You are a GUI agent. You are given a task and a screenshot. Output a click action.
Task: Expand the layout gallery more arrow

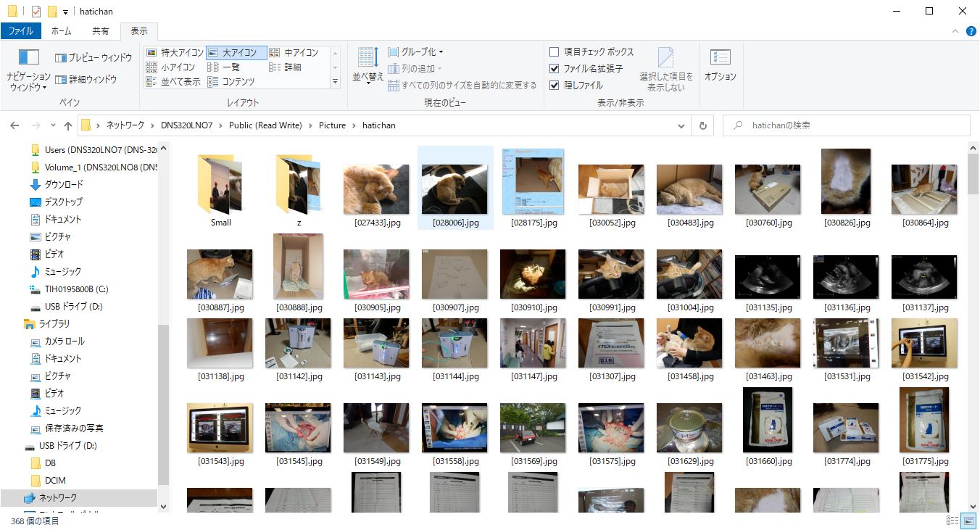335,82
